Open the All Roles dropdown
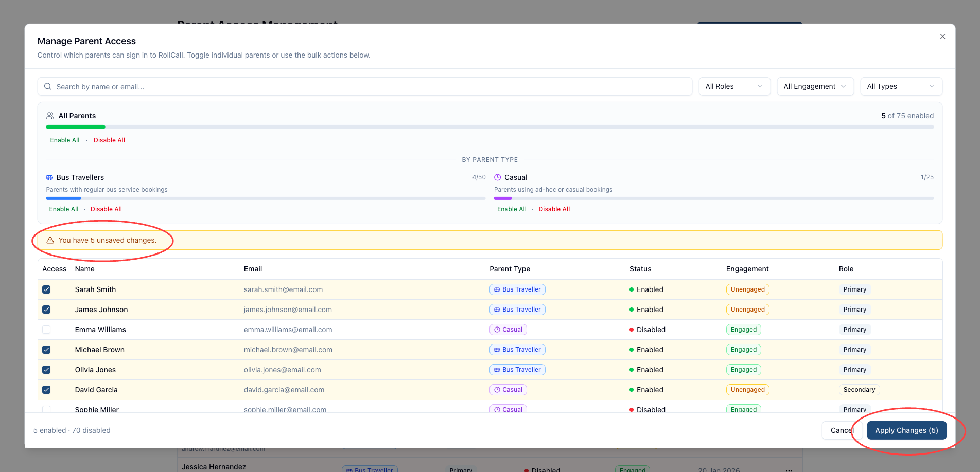This screenshot has width=980, height=472. (734, 86)
